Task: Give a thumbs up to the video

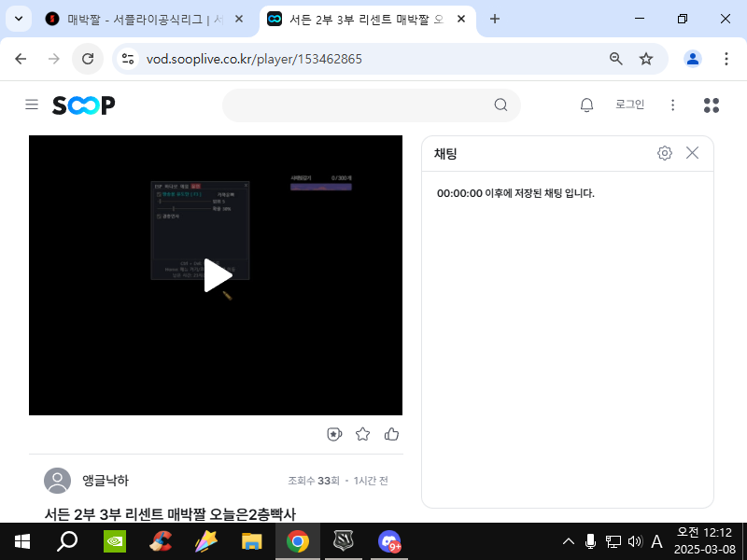Action: 391,434
